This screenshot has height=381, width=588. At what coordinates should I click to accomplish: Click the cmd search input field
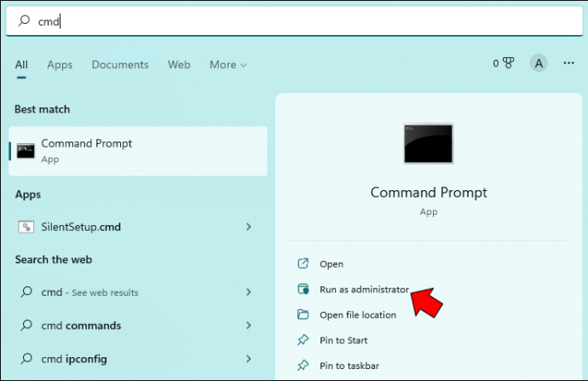[x=294, y=21]
